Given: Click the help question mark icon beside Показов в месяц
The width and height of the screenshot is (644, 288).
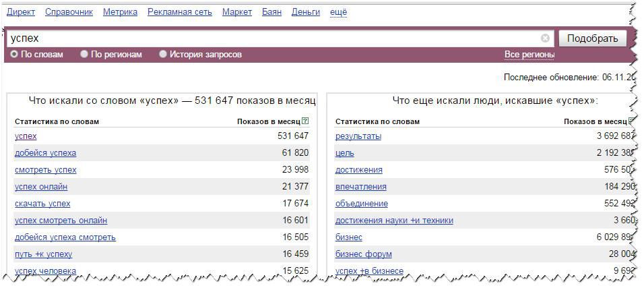Looking at the screenshot, I should (305, 121).
